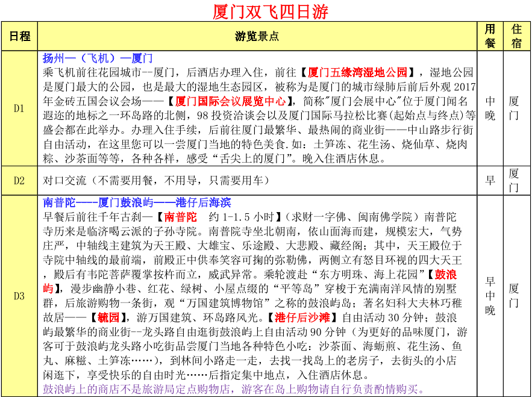Click red bracketed 南普陀 in D3 paragraph
The height and width of the screenshot is (397, 532).
pos(180,217)
